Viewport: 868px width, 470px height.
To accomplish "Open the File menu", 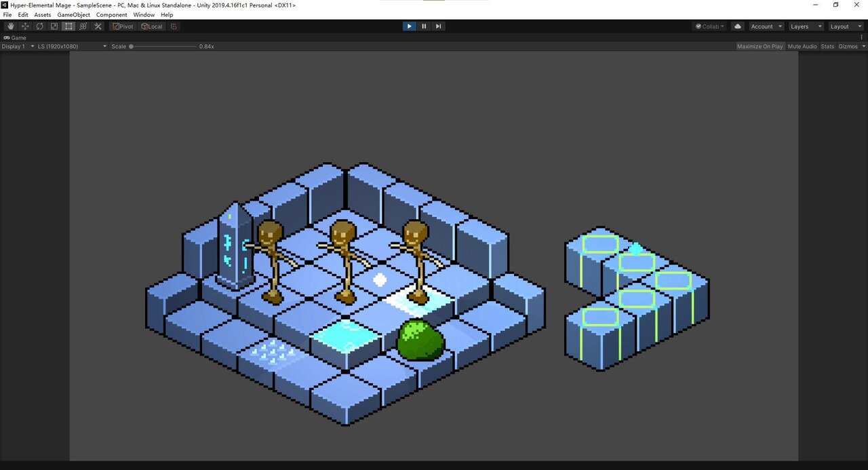I will [x=7, y=15].
